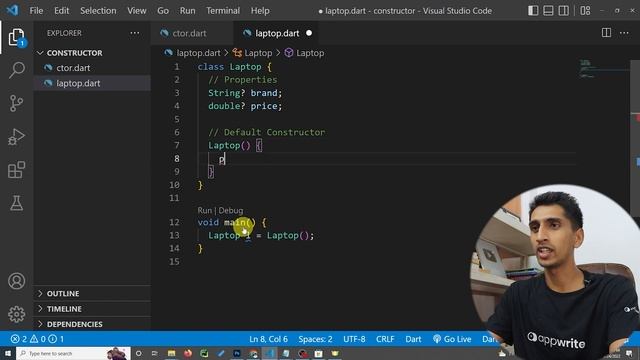The height and width of the screenshot is (360, 640).
Task: Click the VS Code logo in the title bar
Action: point(12,10)
